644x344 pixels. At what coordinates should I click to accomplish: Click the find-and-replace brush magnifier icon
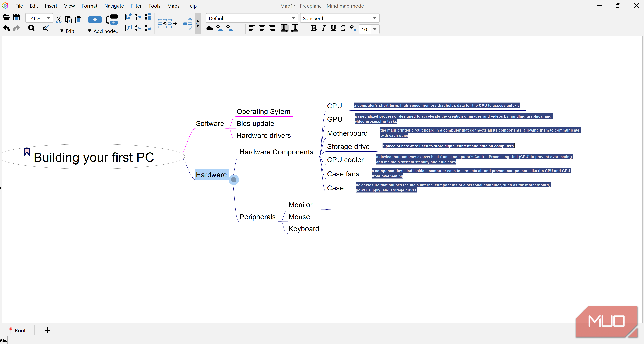coord(46,28)
